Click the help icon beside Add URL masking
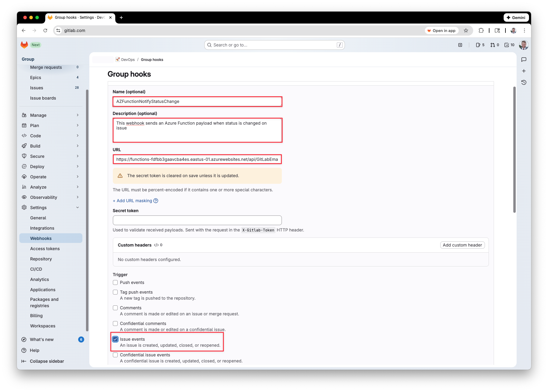 pyautogui.click(x=156, y=201)
